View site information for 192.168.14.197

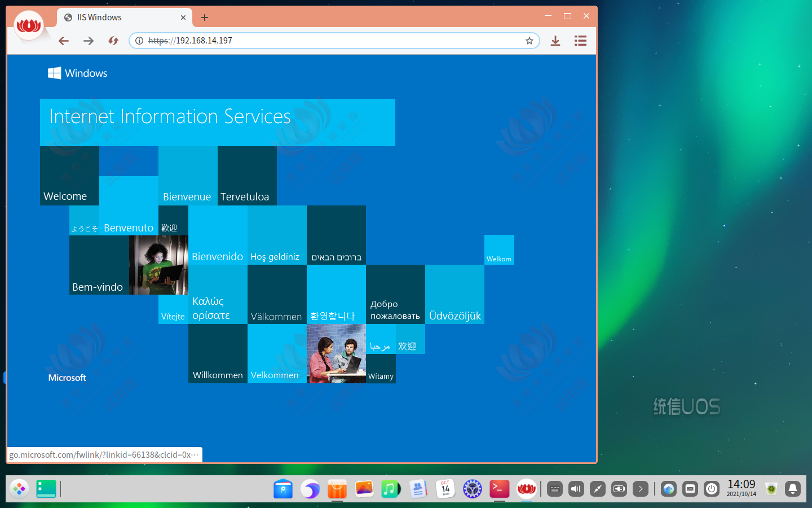pos(139,41)
